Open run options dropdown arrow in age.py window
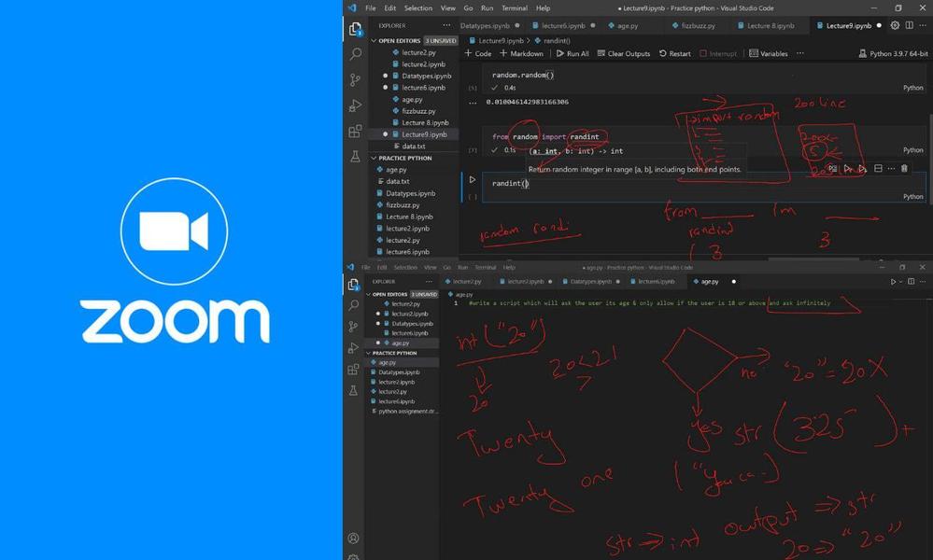 click(x=901, y=282)
